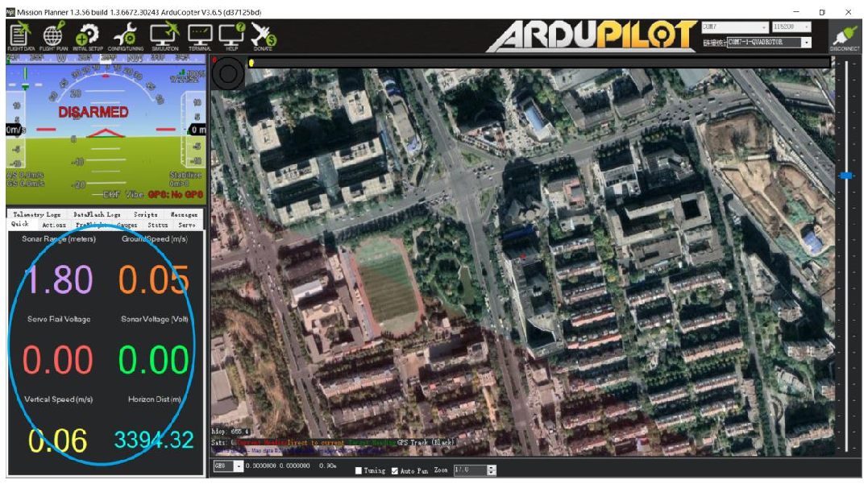Open the Terminal screen

200,36
